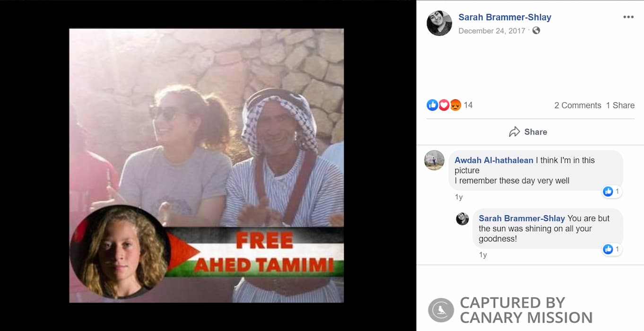Image resolution: width=644 pixels, height=331 pixels.
Task: Click the like badge on Awdah's comment
Action: (x=612, y=192)
